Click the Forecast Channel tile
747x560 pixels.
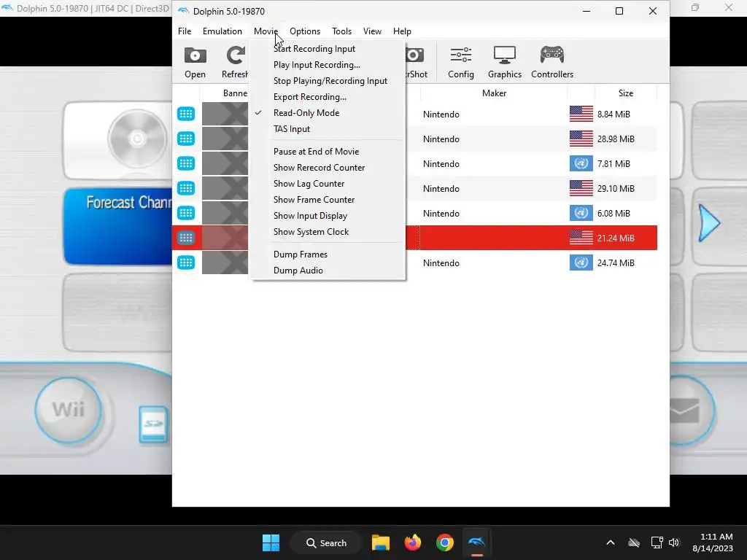117,226
